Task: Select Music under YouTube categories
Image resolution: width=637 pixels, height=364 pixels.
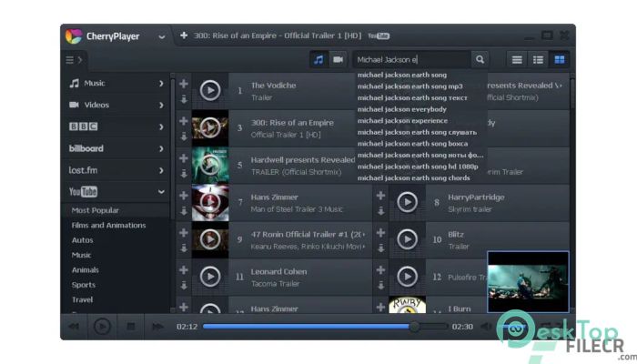Action: [81, 255]
